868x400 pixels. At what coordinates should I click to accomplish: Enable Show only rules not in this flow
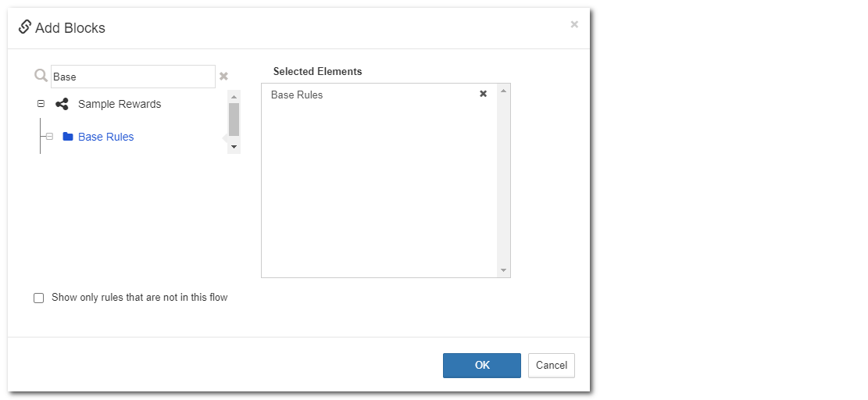coord(39,298)
